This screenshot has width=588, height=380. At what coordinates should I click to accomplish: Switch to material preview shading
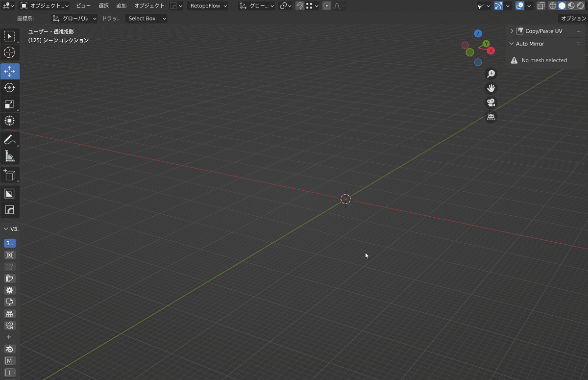[x=571, y=6]
